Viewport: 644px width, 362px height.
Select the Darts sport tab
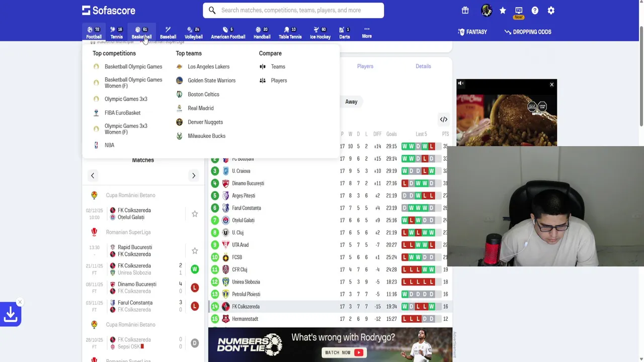[345, 33]
